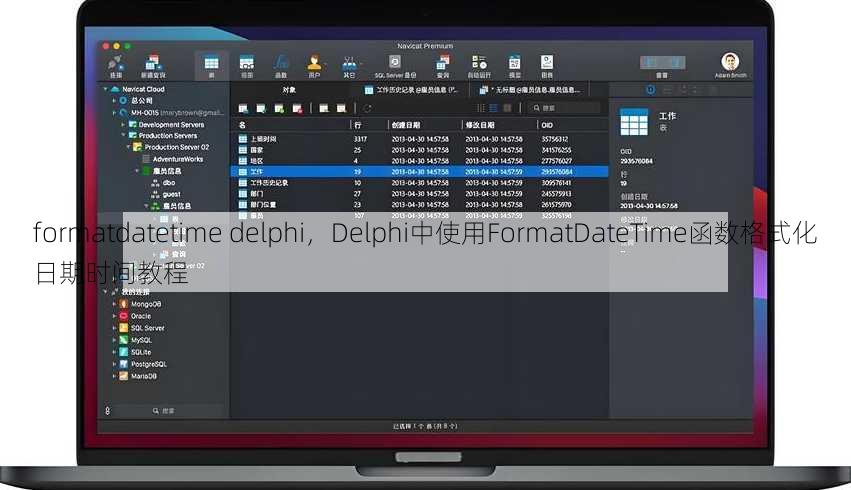
Task: Click the second object toolbar table icon
Action: [261, 109]
